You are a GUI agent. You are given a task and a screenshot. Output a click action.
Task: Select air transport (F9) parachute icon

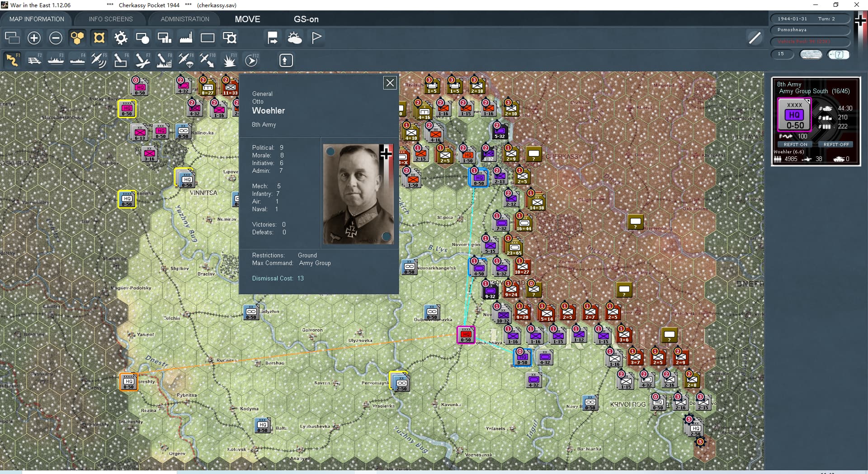(186, 60)
